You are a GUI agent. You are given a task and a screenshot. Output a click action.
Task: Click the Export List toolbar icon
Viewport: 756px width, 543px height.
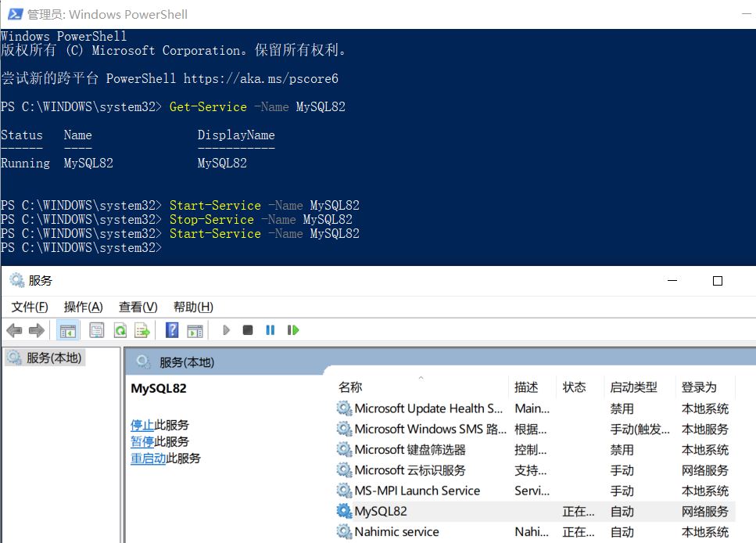pos(142,331)
